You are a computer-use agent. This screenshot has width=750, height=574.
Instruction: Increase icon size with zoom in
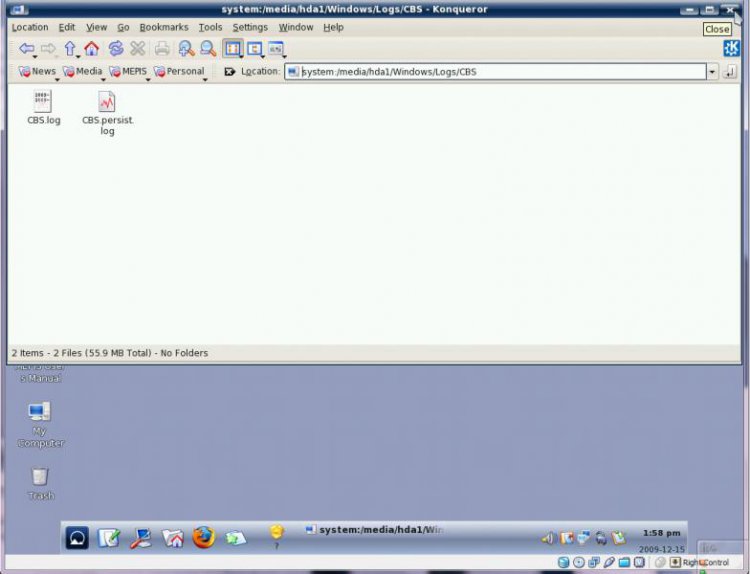pyautogui.click(x=186, y=48)
